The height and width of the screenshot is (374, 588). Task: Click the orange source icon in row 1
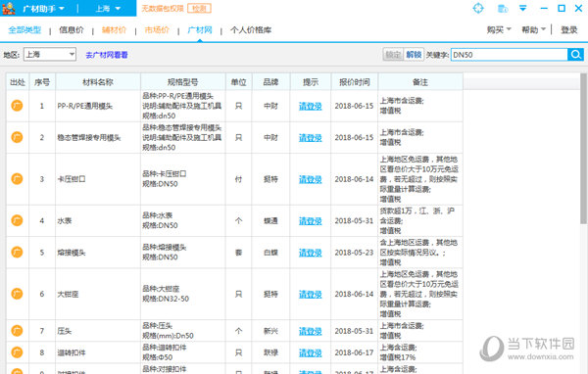pyautogui.click(x=17, y=106)
